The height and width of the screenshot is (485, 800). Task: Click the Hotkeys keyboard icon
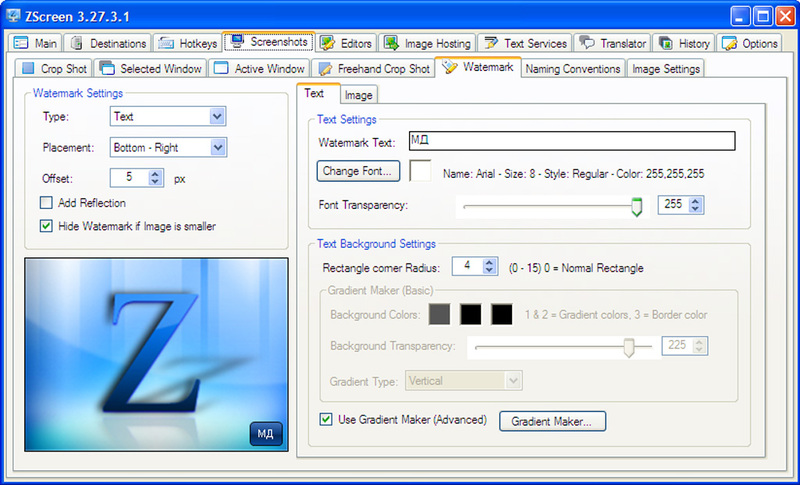click(x=166, y=43)
